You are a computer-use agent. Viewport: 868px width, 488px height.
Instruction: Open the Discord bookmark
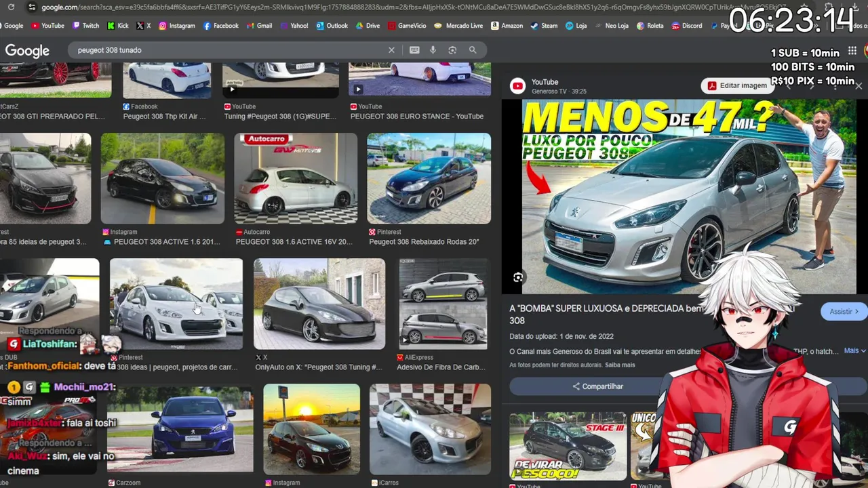(x=686, y=26)
